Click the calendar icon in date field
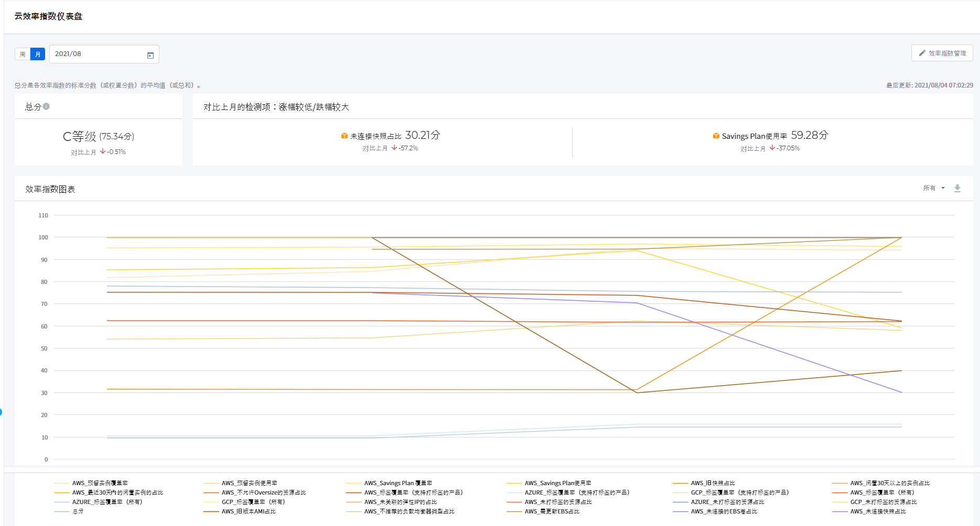980x526 pixels. click(x=150, y=55)
